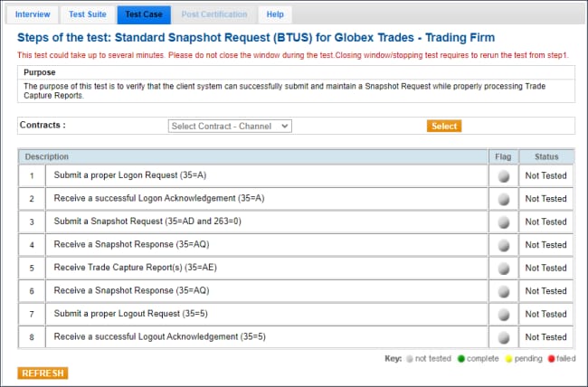Screen dimensions: 588x387
Task: Click the flag circle for Logout Request step 7
Action: pyautogui.click(x=503, y=315)
